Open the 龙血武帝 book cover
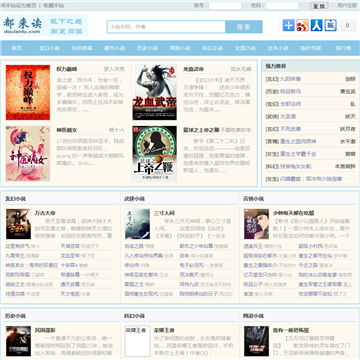The height and width of the screenshot is (360, 360). point(155,92)
